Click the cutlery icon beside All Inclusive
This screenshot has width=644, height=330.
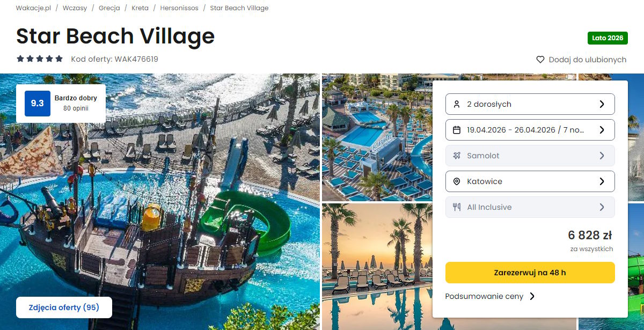457,207
